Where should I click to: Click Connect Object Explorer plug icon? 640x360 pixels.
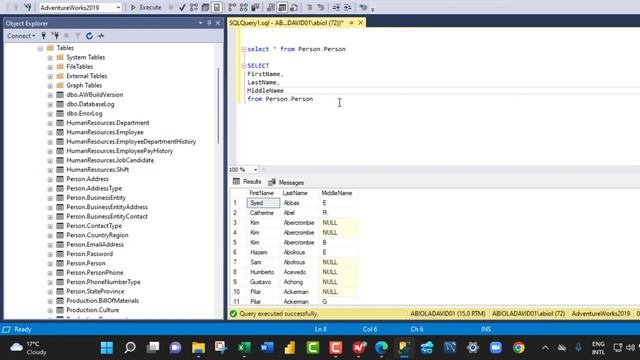44,36
